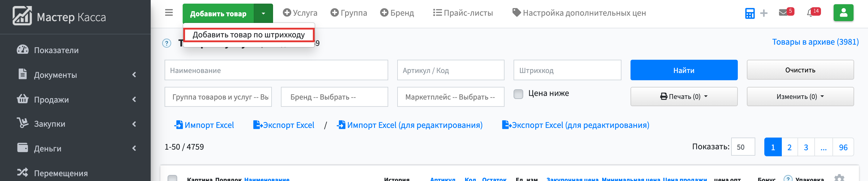This screenshot has width=868, height=181.
Task: Open the Печать (0) dropdown
Action: (x=684, y=97)
